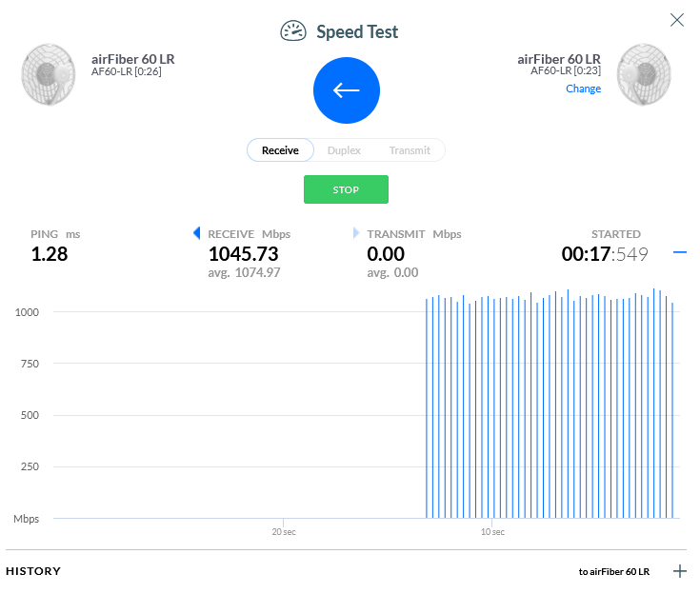The image size is (700, 594).
Task: Click the RECEIVE Mbps value 1045.73
Action: tap(244, 254)
